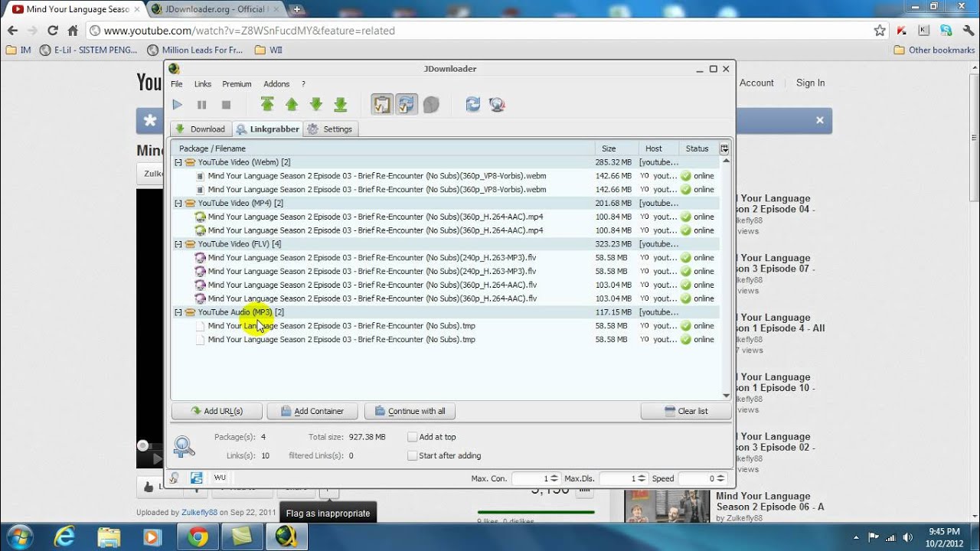This screenshot has height=551, width=980.
Task: Adjust the Max.Dls. spinner arrows
Action: tap(643, 478)
